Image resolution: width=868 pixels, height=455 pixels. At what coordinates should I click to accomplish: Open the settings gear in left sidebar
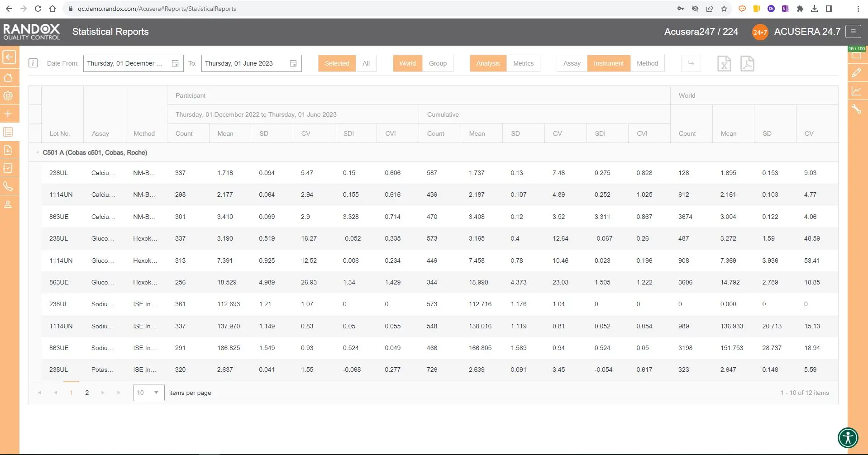click(x=8, y=96)
